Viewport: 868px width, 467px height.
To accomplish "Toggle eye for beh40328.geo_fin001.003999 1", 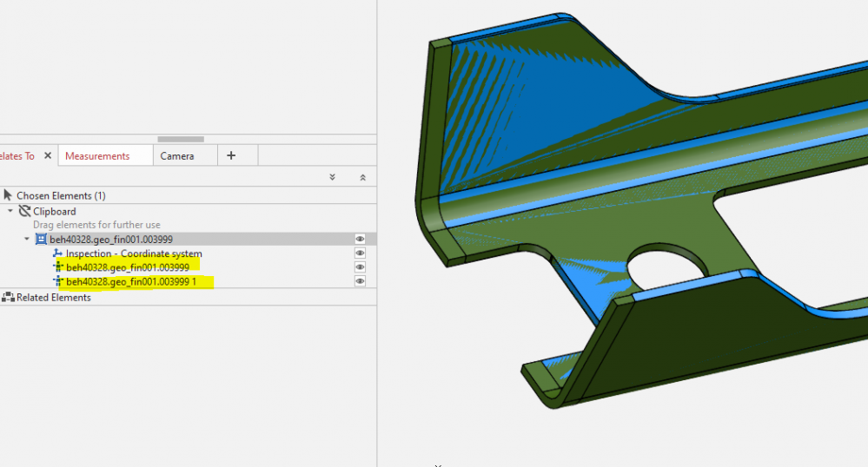I will [x=360, y=281].
